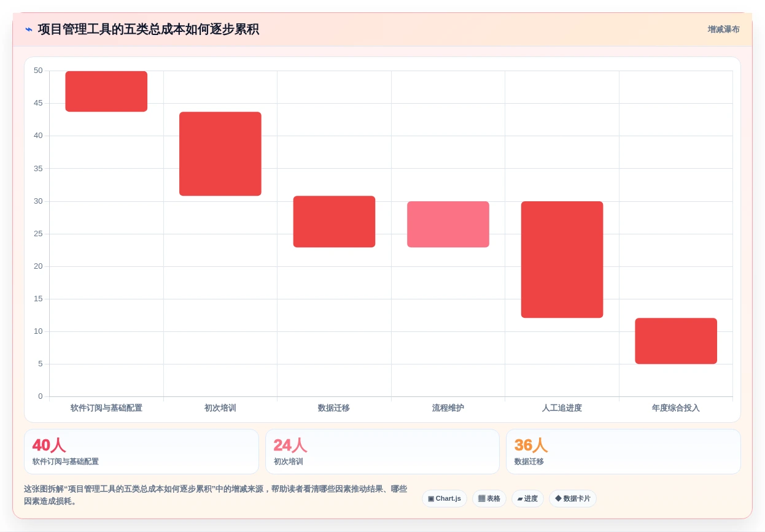Click the y-axis value 15
The height and width of the screenshot is (532, 765).
click(x=39, y=299)
